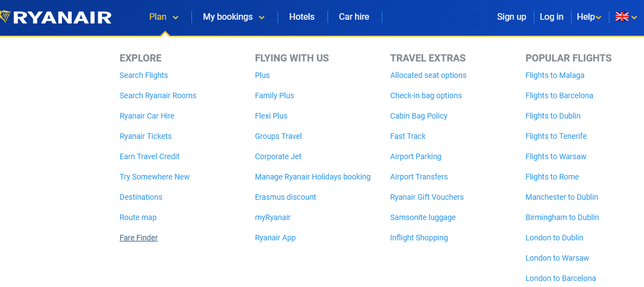Open the Search Flights link
The height and width of the screenshot is (287, 644).
pyautogui.click(x=144, y=75)
